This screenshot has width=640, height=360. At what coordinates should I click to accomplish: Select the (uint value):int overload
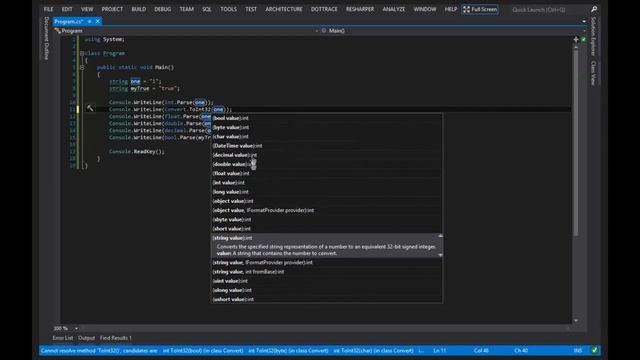327,281
